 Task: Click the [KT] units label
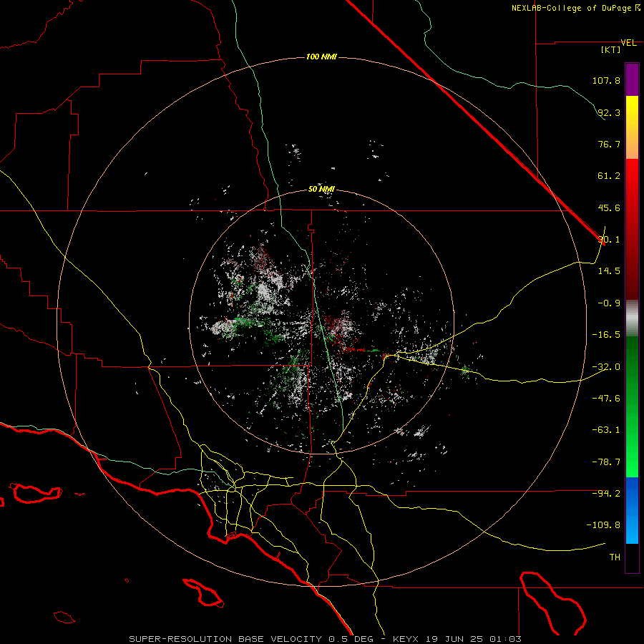(x=611, y=49)
